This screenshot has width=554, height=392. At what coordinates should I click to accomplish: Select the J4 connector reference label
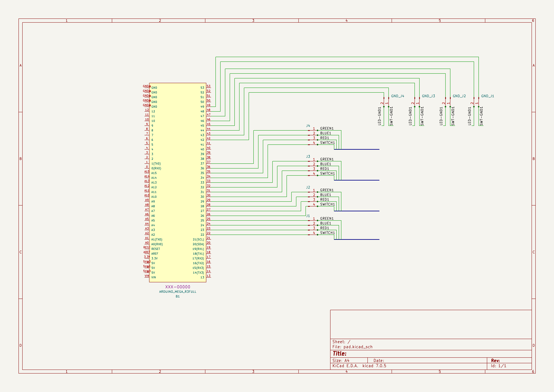pyautogui.click(x=308, y=126)
